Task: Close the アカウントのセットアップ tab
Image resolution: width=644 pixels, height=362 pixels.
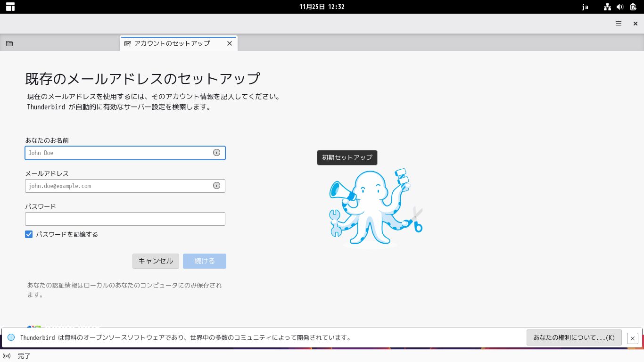Action: (x=230, y=43)
